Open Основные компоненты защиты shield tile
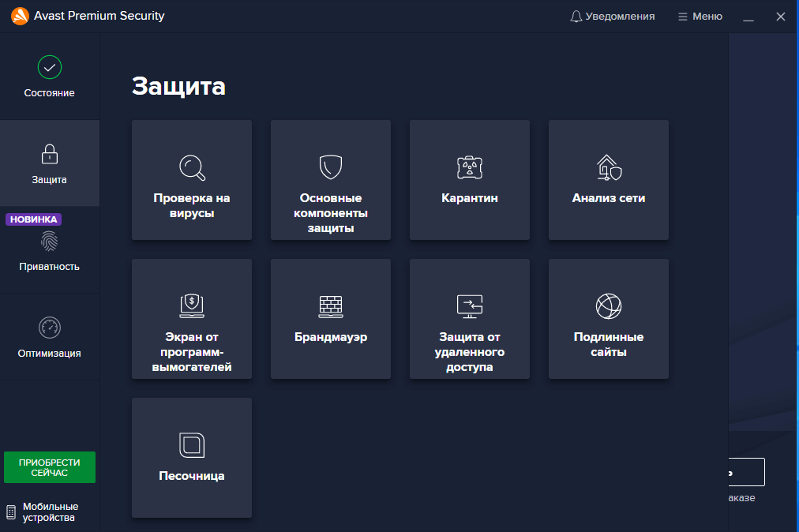This screenshot has height=532, width=799. tap(331, 180)
